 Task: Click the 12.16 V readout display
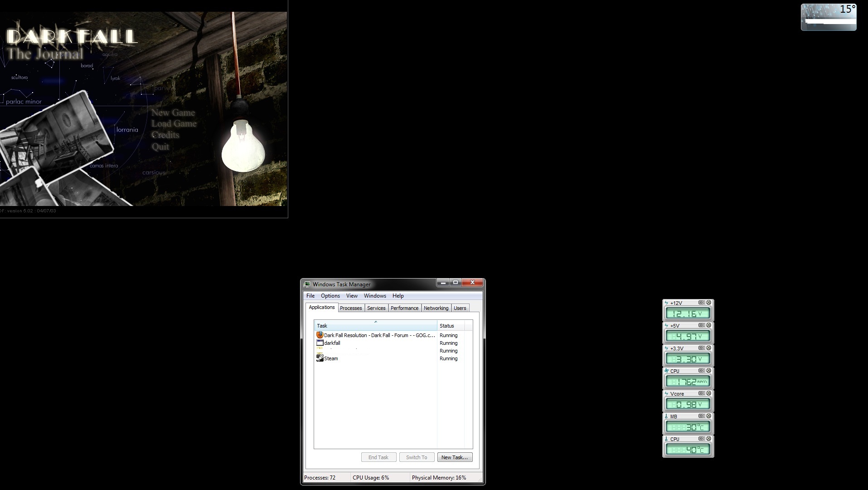[688, 313]
